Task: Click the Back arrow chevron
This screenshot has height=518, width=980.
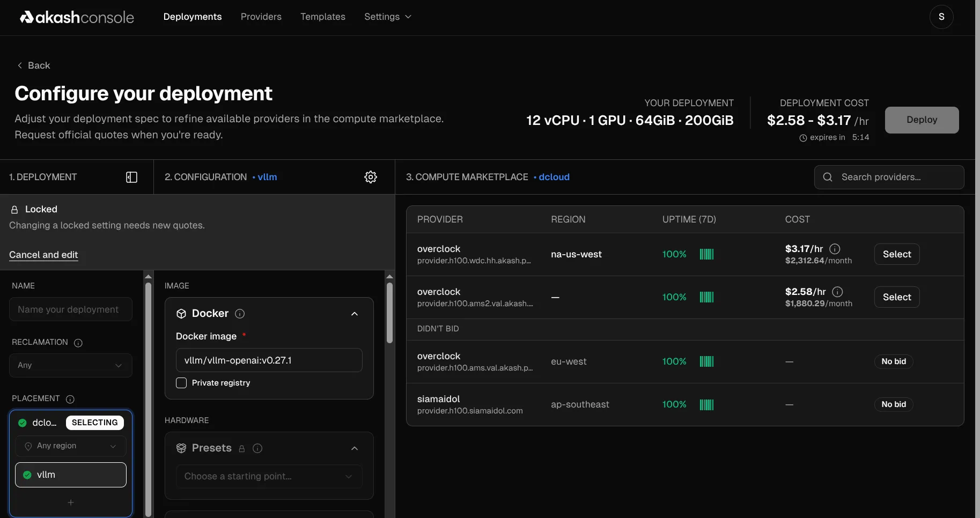Action: 20,65
